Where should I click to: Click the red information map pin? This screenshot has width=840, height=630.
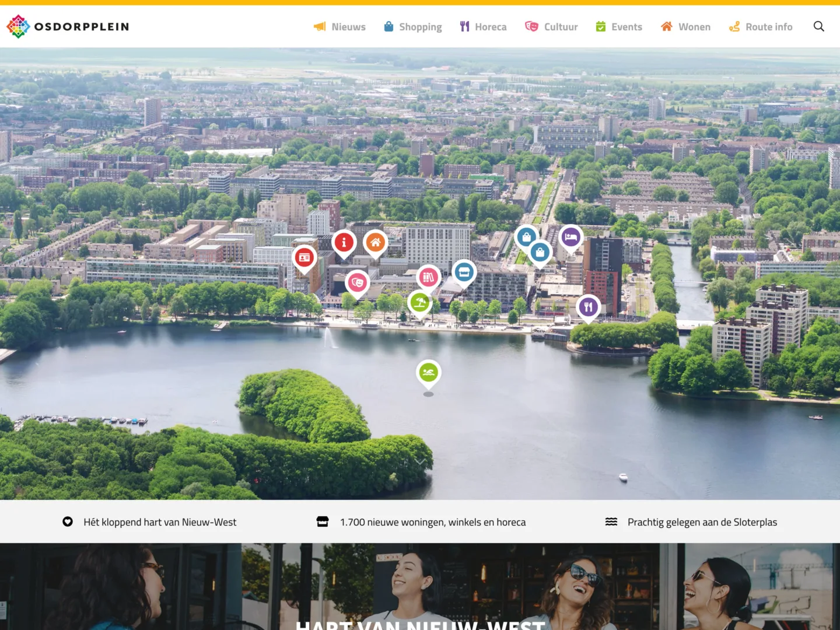[x=344, y=242]
